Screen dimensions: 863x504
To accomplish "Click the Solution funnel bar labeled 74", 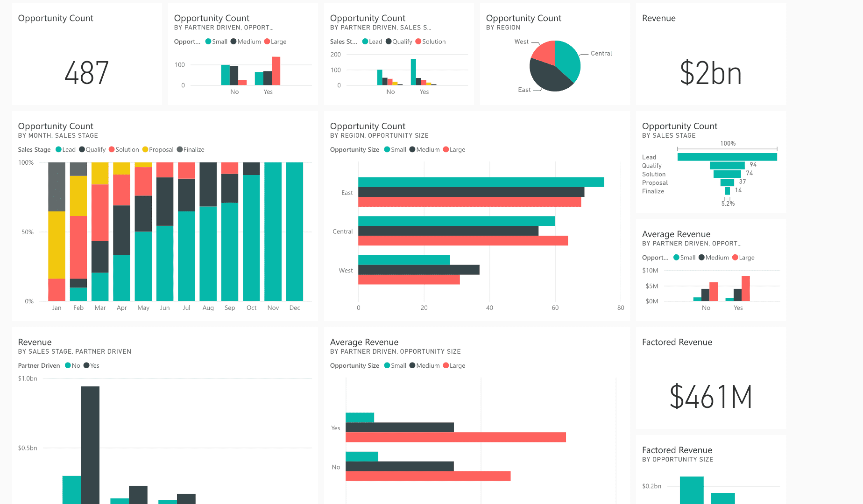I will (x=727, y=174).
